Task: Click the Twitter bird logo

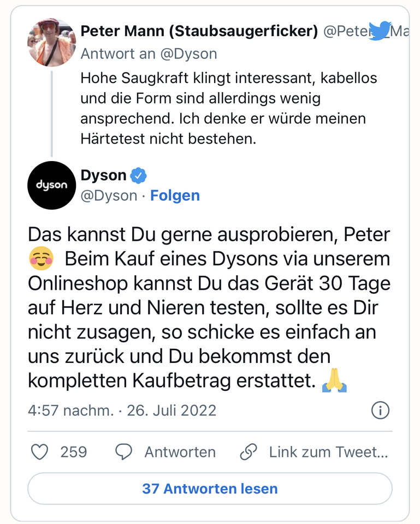Action: click(x=382, y=31)
